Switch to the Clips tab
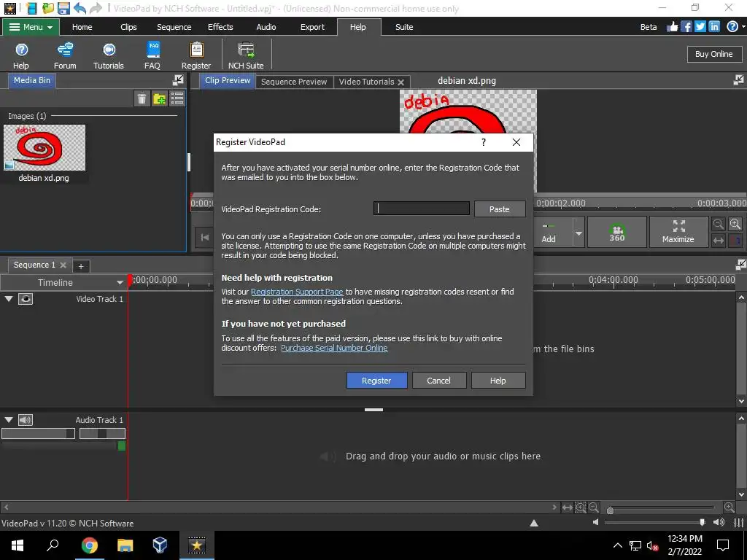747x560 pixels. [x=128, y=27]
